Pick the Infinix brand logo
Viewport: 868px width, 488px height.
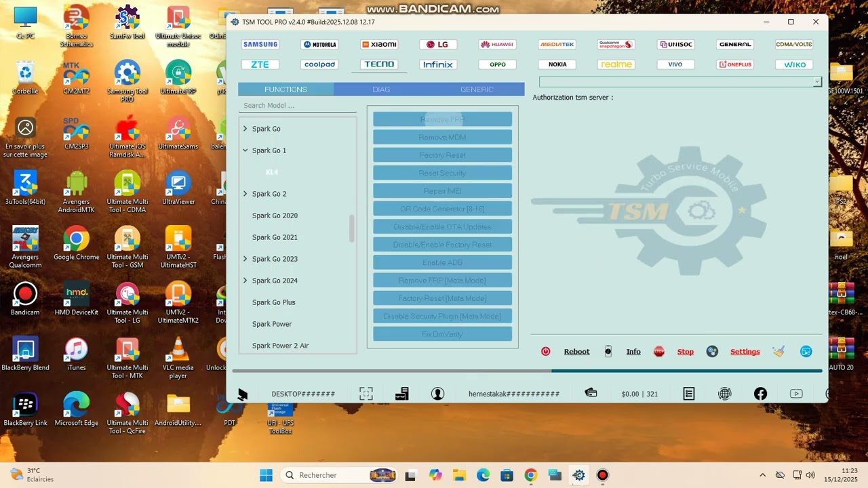438,65
